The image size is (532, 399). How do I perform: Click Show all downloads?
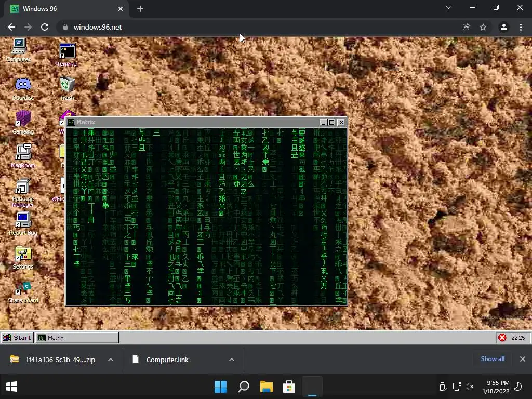(493, 358)
